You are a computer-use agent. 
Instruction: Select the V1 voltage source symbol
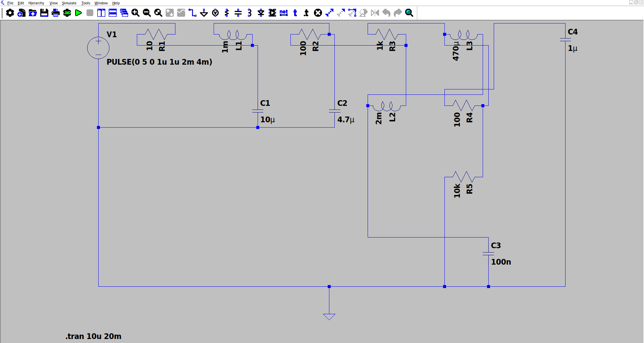[98, 48]
